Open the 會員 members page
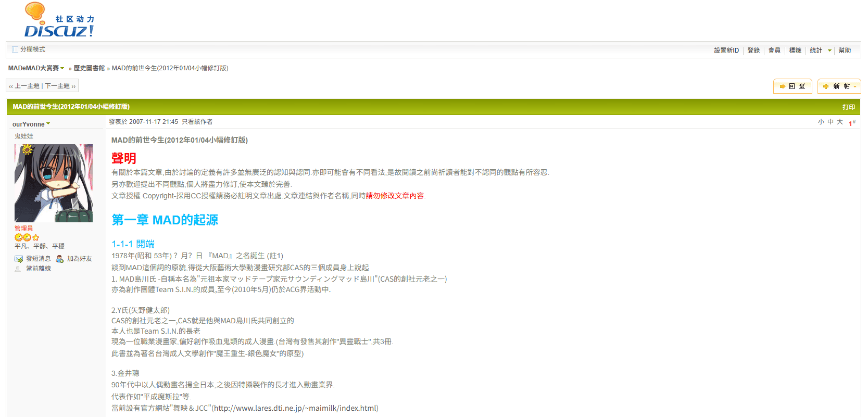 [774, 50]
